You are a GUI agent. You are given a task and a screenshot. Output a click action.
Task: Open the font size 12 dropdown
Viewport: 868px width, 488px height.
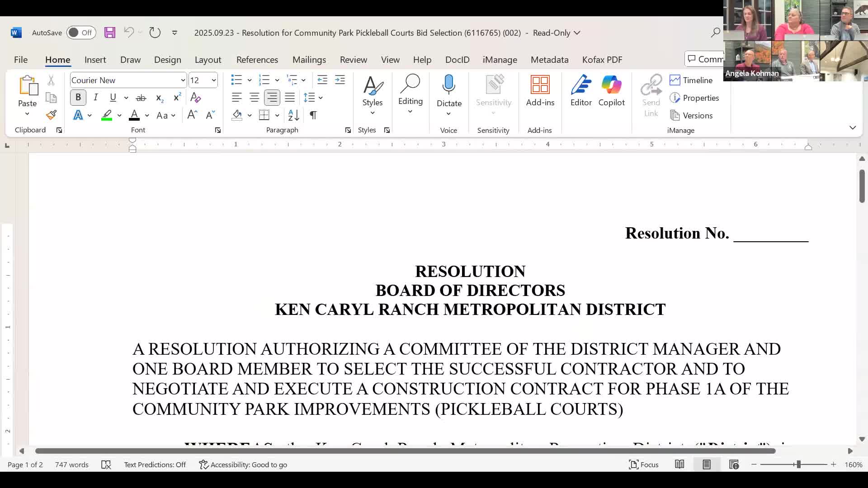214,80
